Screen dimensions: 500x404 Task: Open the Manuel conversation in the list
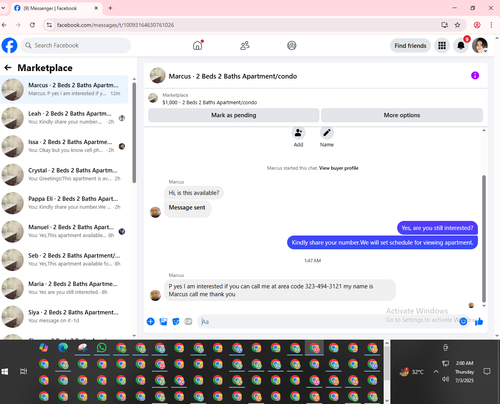(64, 231)
